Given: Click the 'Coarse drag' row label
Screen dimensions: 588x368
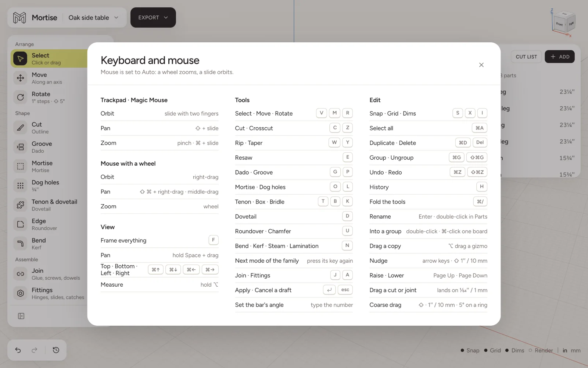Looking at the screenshot, I should pos(386,305).
